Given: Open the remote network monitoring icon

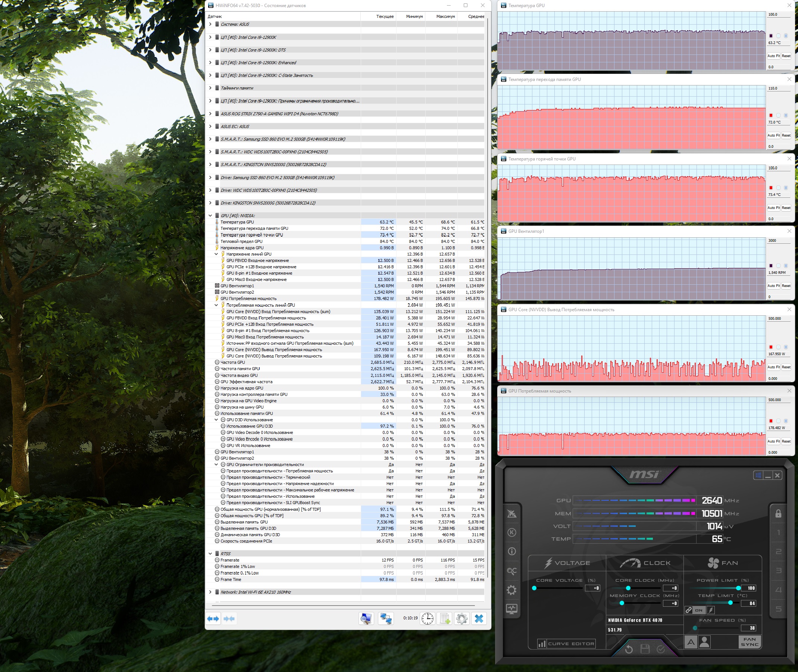Looking at the screenshot, I should 385,618.
